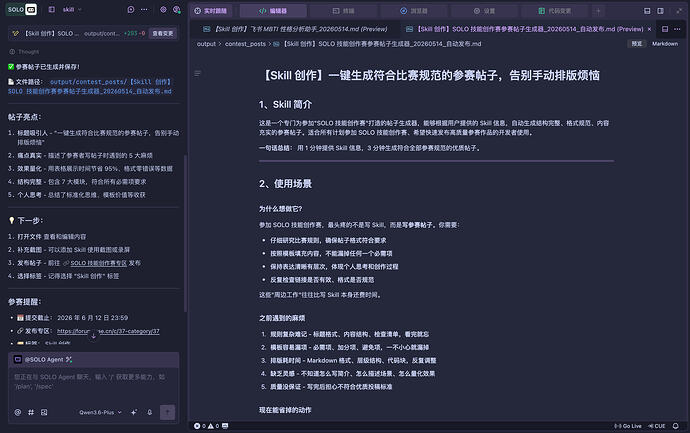Screen dimensions: 690x433
Task: Click the SOLO mode logo toggle
Action: click(22, 9)
